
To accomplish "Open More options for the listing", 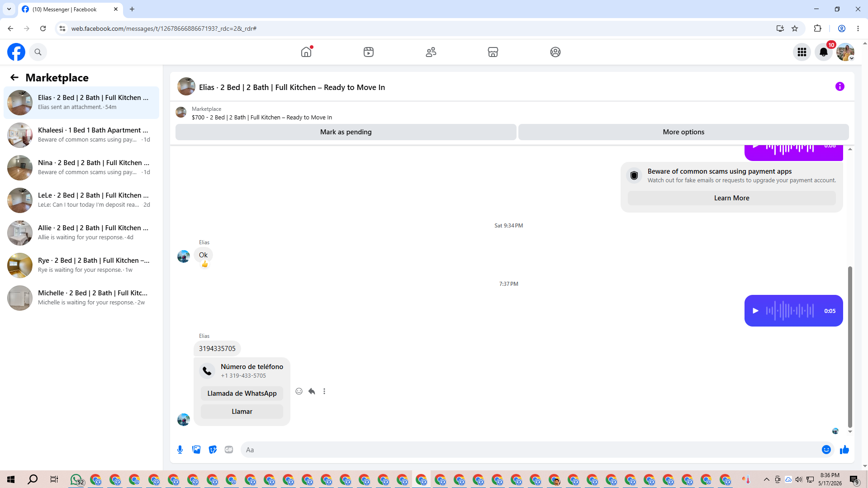I will click(x=683, y=132).
